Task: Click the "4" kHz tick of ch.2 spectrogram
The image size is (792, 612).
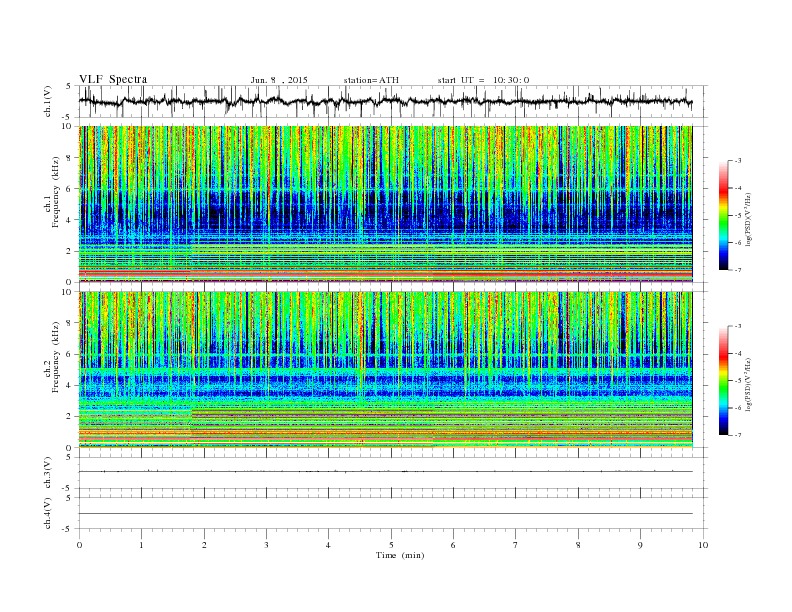Action: click(x=69, y=385)
